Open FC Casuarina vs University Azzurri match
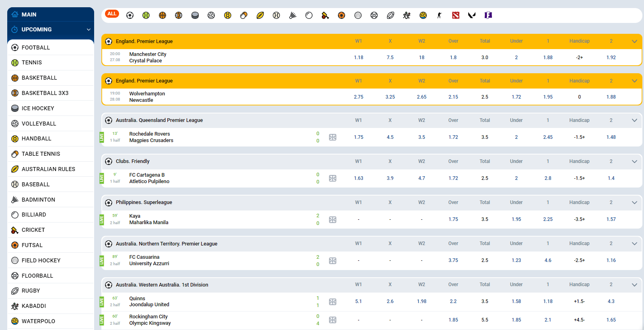Image resolution: width=644 pixels, height=330 pixels. click(149, 260)
